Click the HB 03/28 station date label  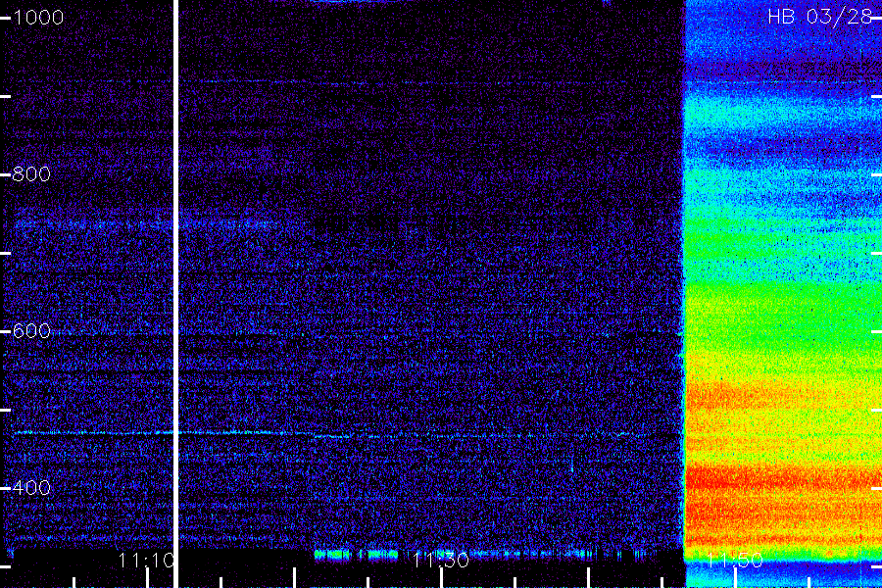[x=819, y=17]
